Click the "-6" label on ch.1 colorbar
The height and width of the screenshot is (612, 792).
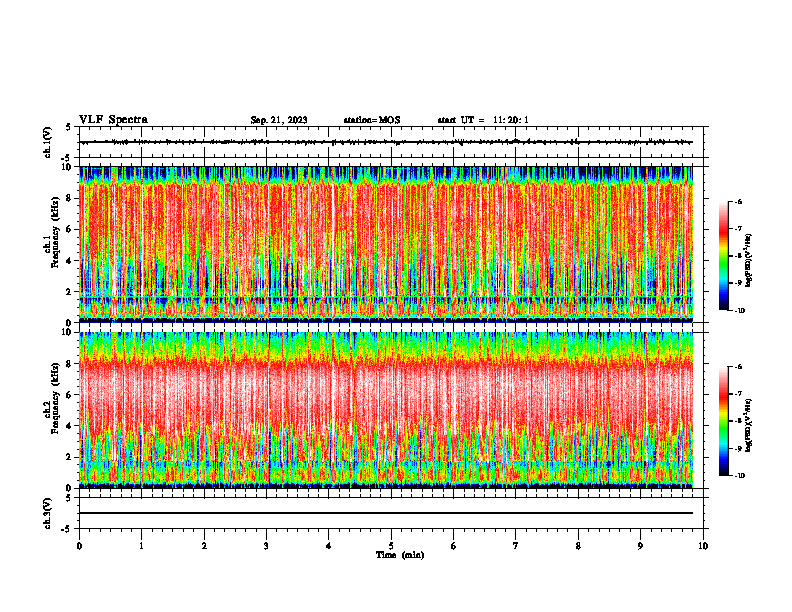[738, 201]
